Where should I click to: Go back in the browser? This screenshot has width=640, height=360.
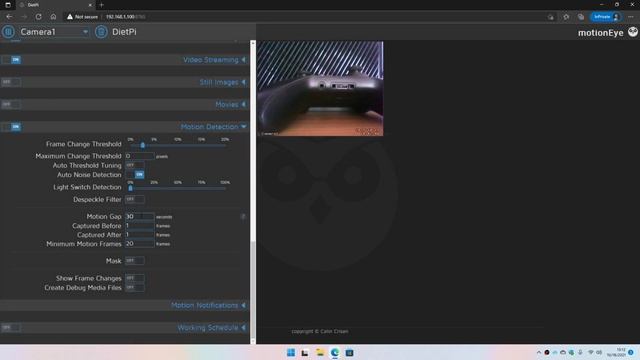tap(9, 17)
